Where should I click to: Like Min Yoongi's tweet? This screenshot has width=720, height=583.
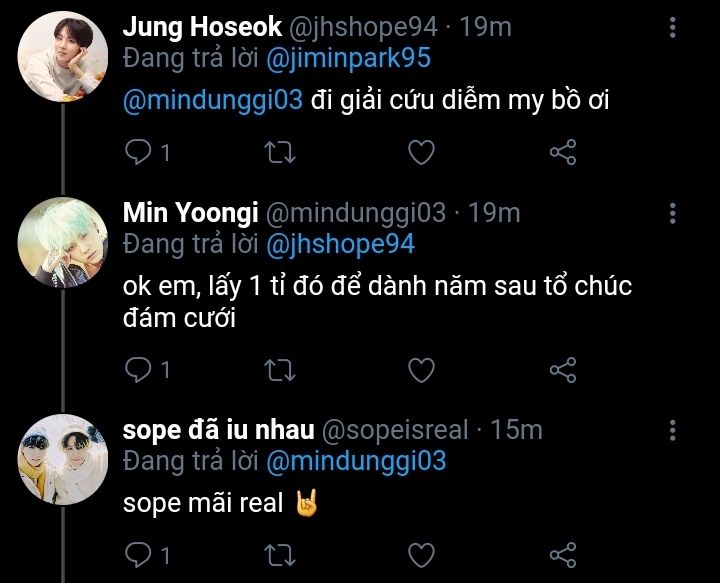(x=422, y=370)
